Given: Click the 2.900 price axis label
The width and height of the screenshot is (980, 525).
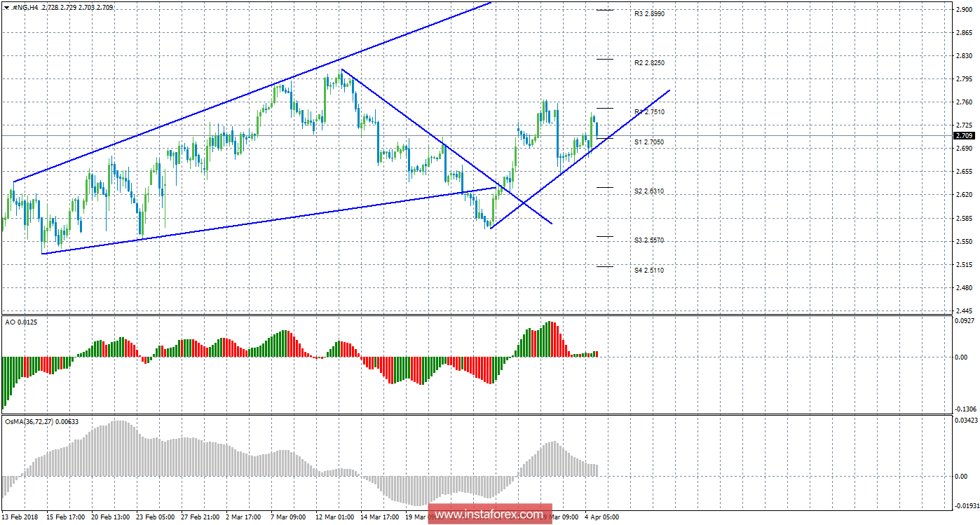Looking at the screenshot, I should pos(964,10).
